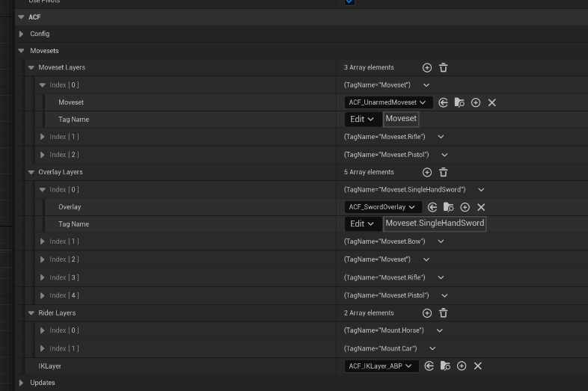Expand Overlay Layers Index [1] entry
The width and height of the screenshot is (588, 391).
(x=43, y=241)
